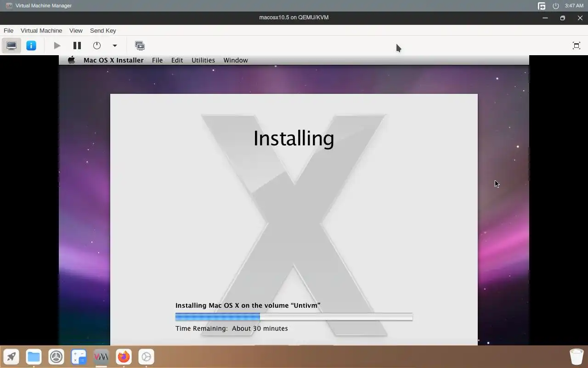Power on the virtual machine play button

click(x=57, y=46)
